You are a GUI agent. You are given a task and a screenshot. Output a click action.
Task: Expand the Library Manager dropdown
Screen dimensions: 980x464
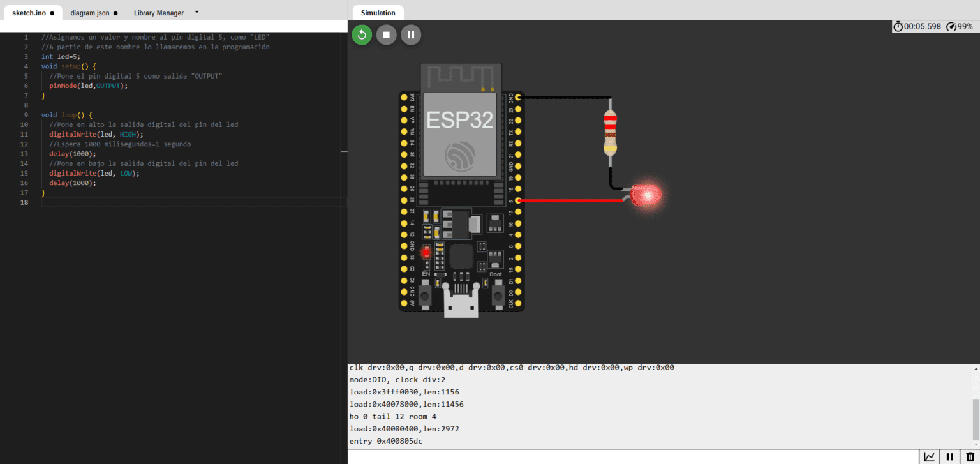pos(197,11)
